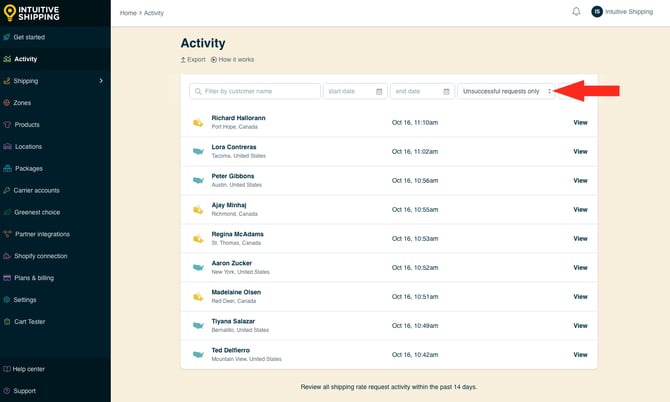Click the start date calendar icon

point(379,91)
